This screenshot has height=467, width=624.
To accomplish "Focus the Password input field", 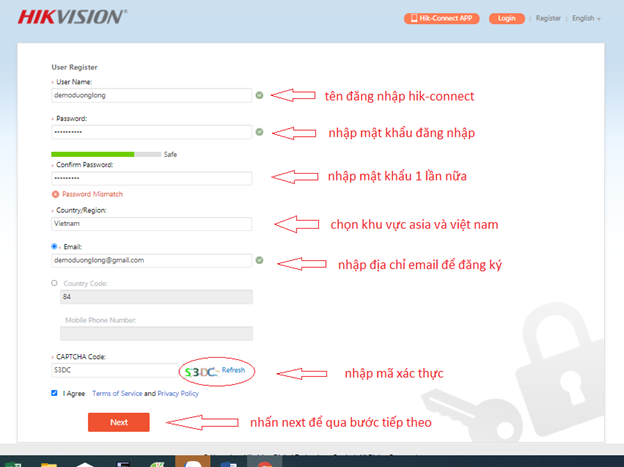I will point(152,132).
